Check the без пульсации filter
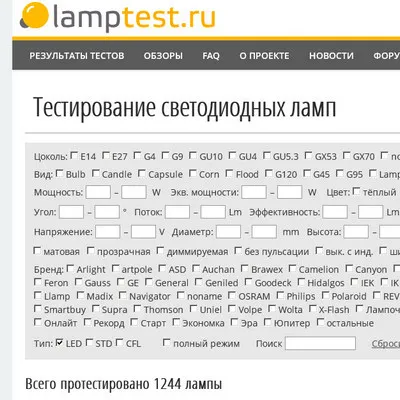The image size is (400, 400). (238, 250)
